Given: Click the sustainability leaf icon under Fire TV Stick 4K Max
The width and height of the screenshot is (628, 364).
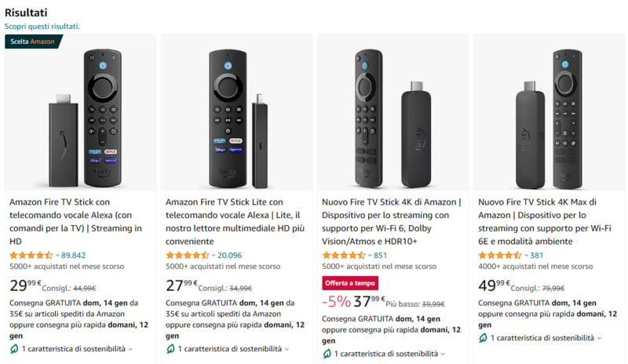Looking at the screenshot, I should (484, 337).
